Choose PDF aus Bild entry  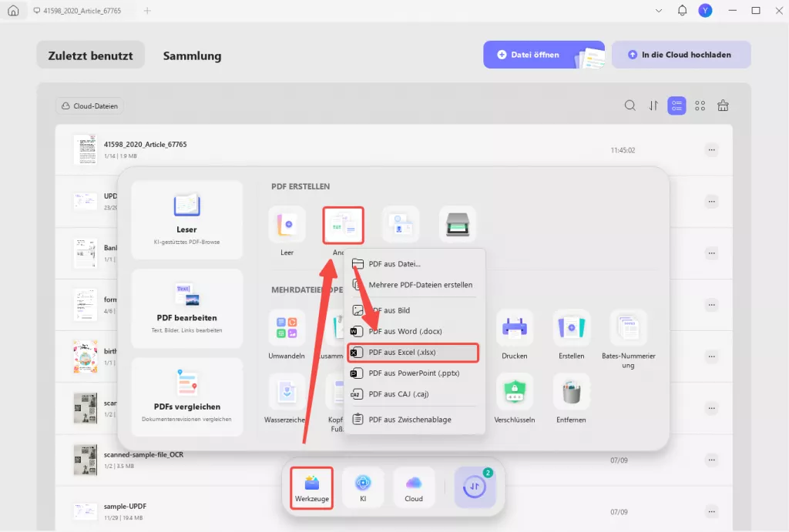(x=413, y=310)
